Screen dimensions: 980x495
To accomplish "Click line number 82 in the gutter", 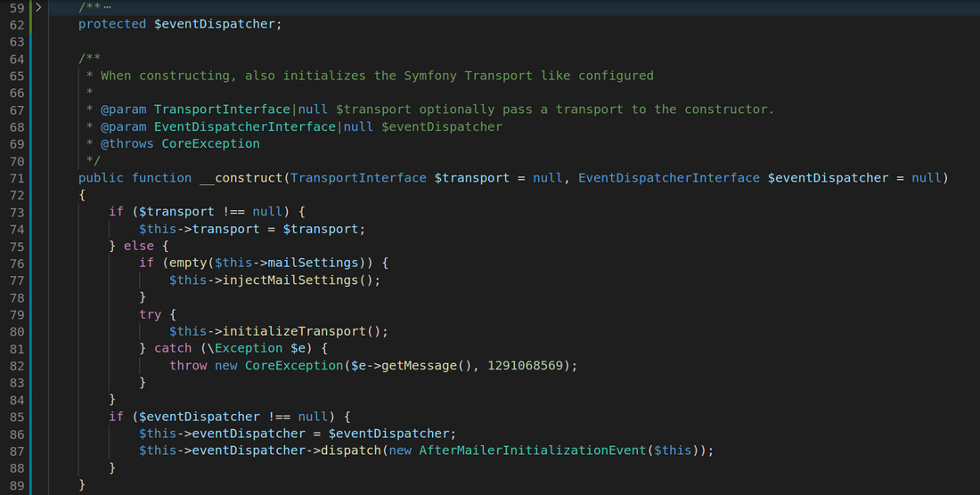I will [x=17, y=366].
